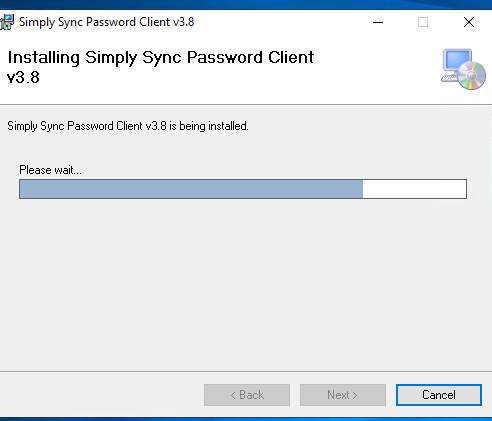Click the empty gray area below the progress bar
492x421 pixels.
pyautogui.click(x=246, y=283)
